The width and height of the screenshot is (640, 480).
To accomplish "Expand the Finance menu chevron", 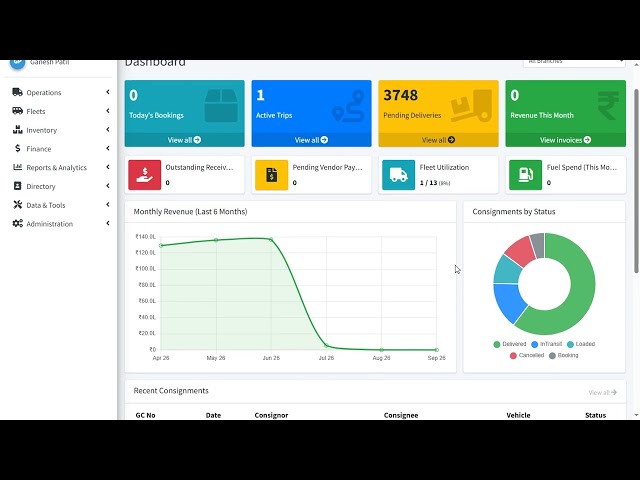I will [108, 148].
